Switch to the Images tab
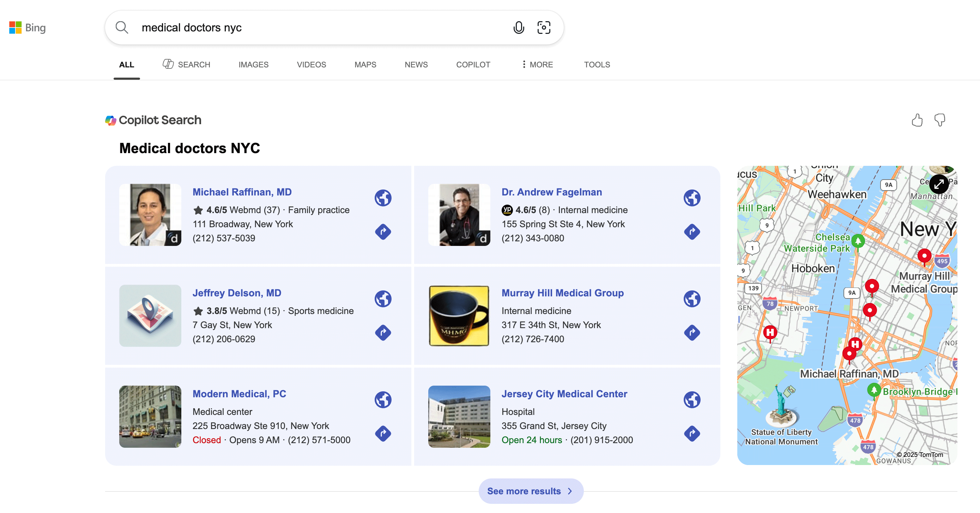 click(253, 65)
